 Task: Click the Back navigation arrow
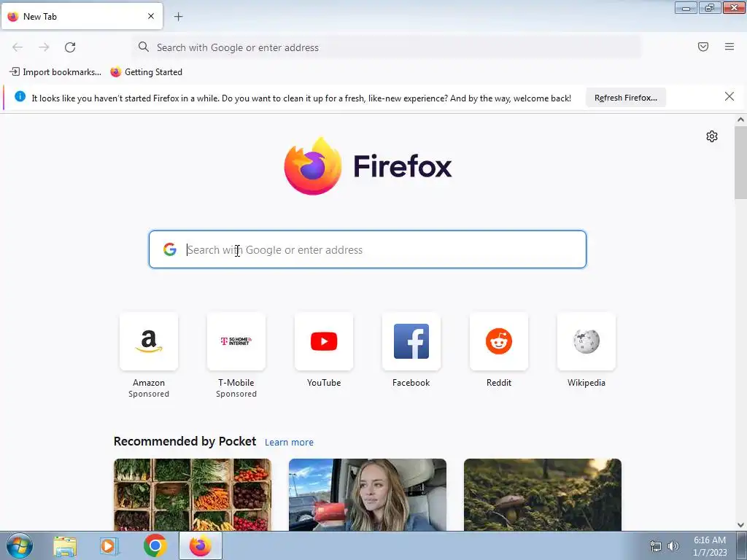tap(18, 47)
